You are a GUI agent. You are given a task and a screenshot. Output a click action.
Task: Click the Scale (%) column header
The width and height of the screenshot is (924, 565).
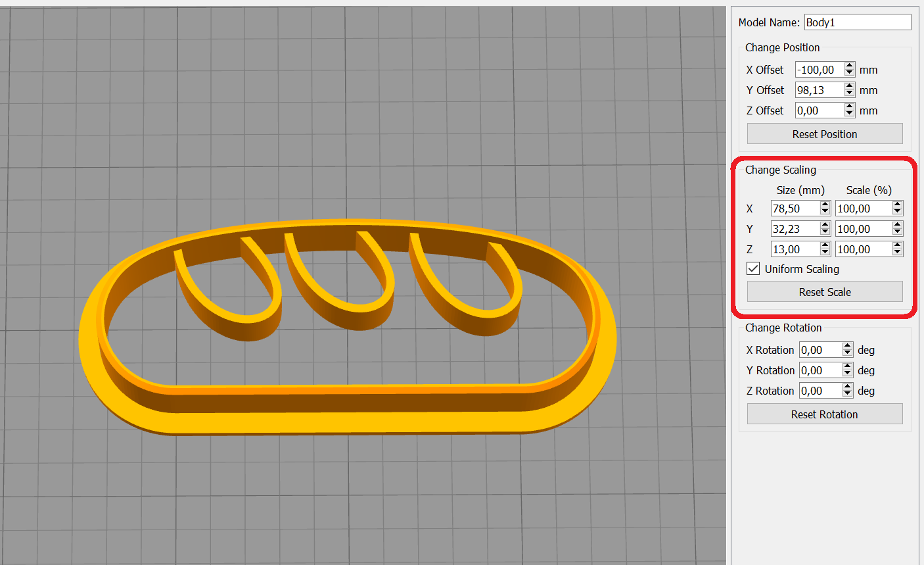coord(869,190)
